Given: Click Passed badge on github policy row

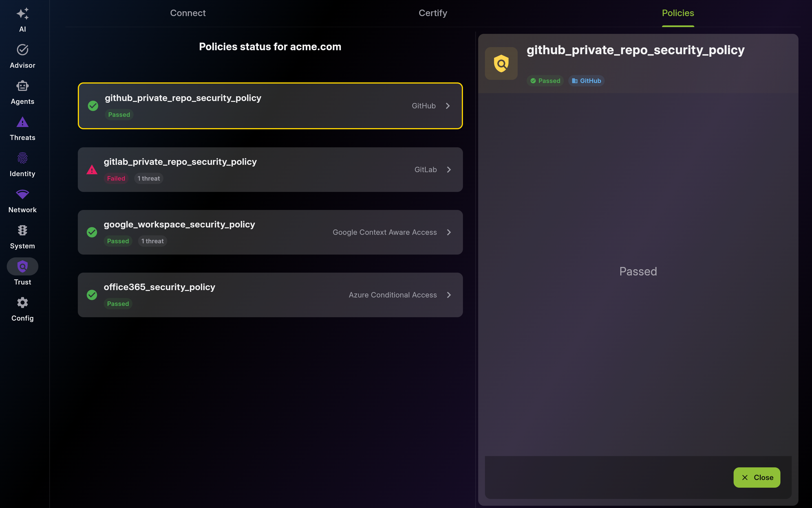Looking at the screenshot, I should 119,115.
